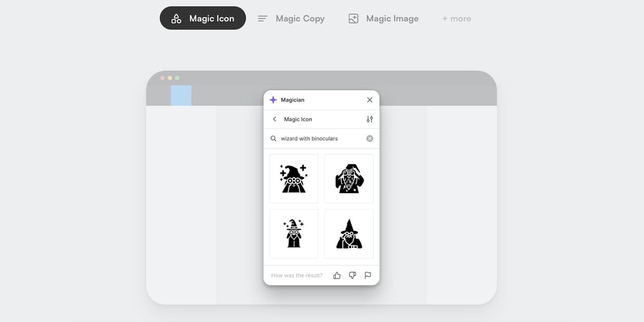Switch to the Magic Copy tab
Viewport: 644px width, 322px height.
point(291,18)
